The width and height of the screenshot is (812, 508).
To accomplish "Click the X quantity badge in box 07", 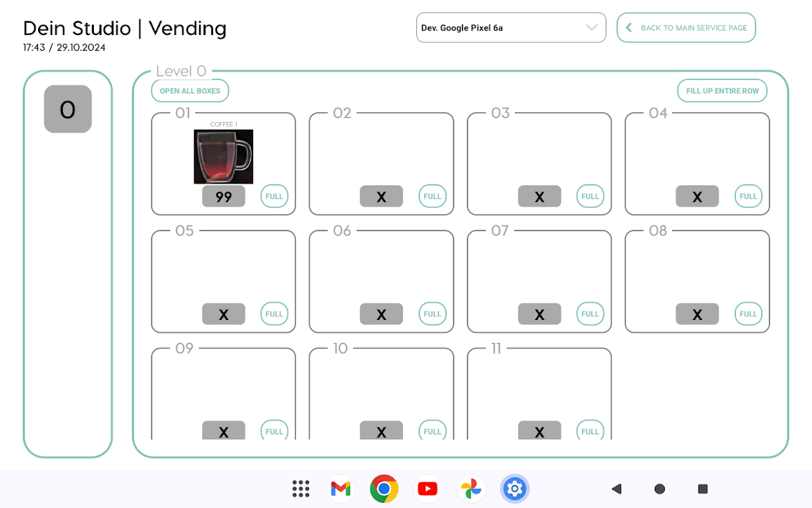I will [x=540, y=314].
